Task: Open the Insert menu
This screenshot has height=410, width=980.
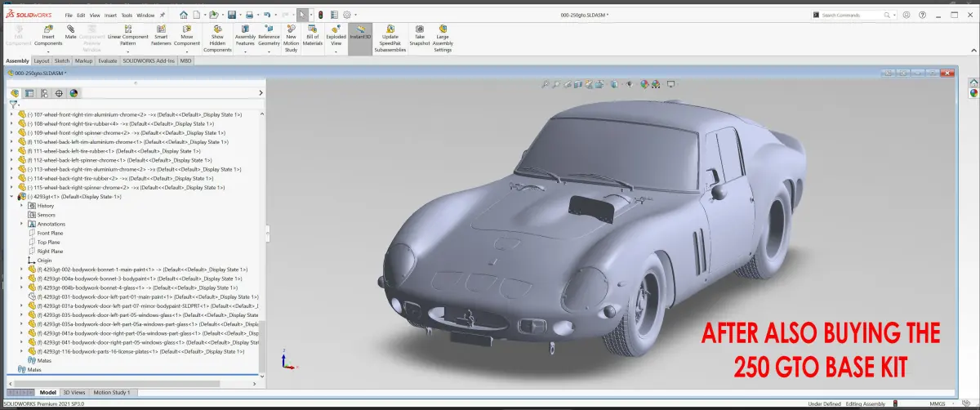Action: (110, 15)
